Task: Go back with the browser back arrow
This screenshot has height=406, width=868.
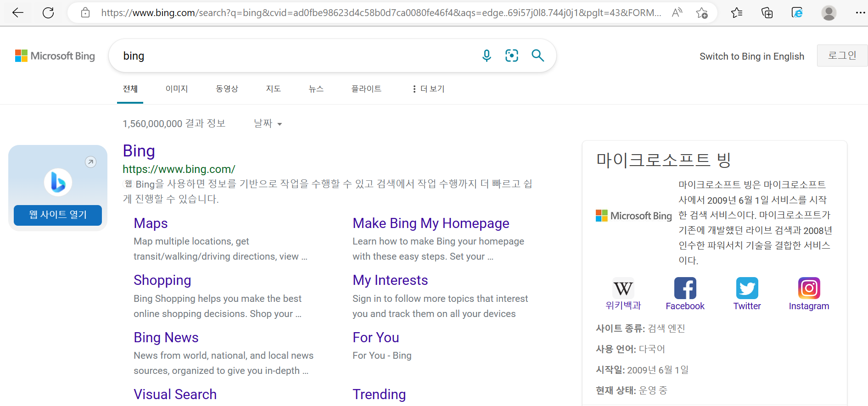Action: (18, 13)
